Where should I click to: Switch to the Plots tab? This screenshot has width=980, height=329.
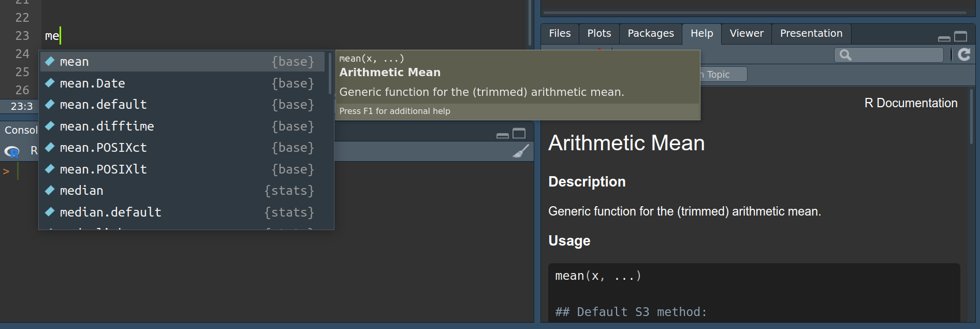599,34
